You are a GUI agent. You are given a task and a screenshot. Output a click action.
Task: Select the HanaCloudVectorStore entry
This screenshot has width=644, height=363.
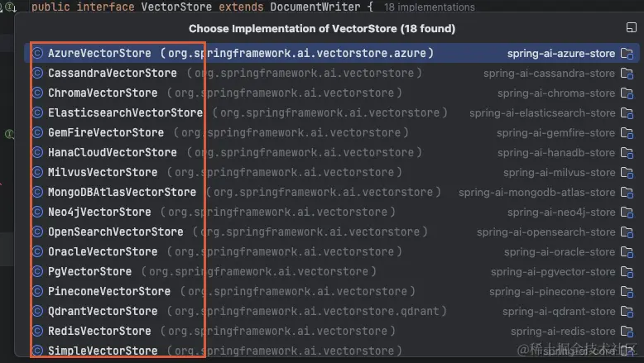tap(332, 152)
